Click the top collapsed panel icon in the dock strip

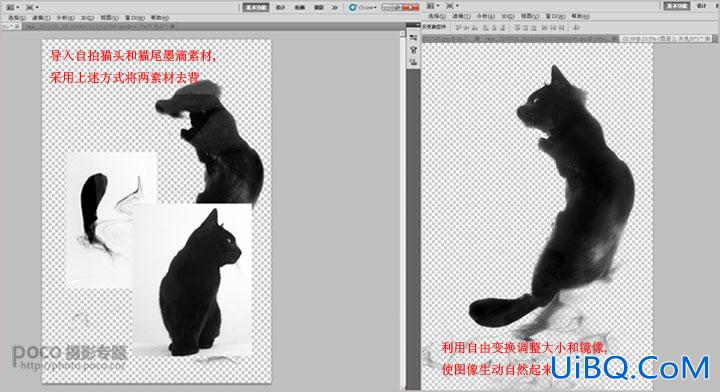(x=413, y=39)
